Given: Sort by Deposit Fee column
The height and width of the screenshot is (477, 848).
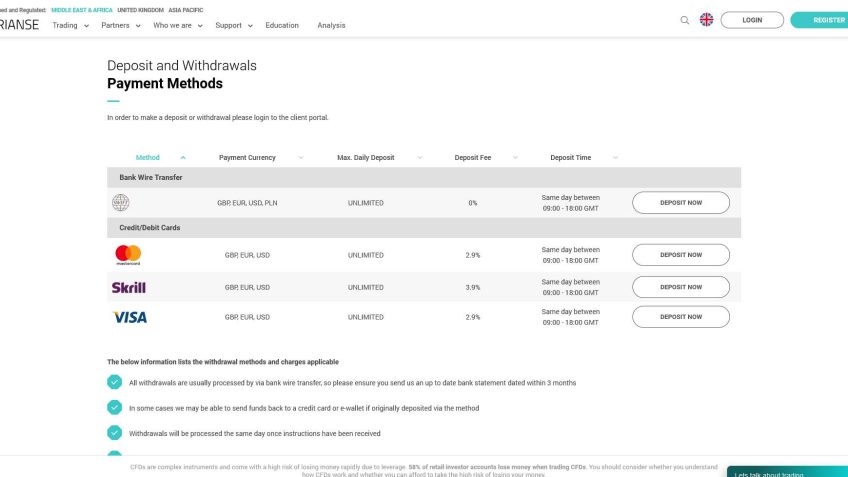Looking at the screenshot, I should [473, 158].
